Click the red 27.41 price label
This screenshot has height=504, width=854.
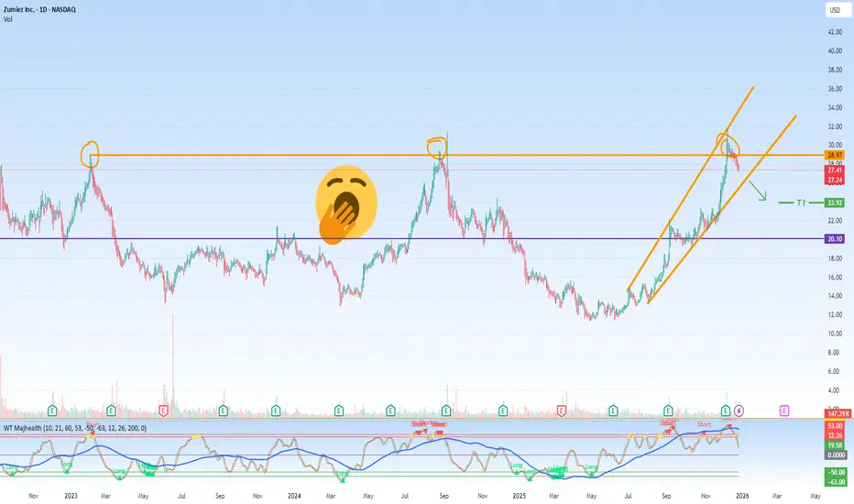pos(835,170)
